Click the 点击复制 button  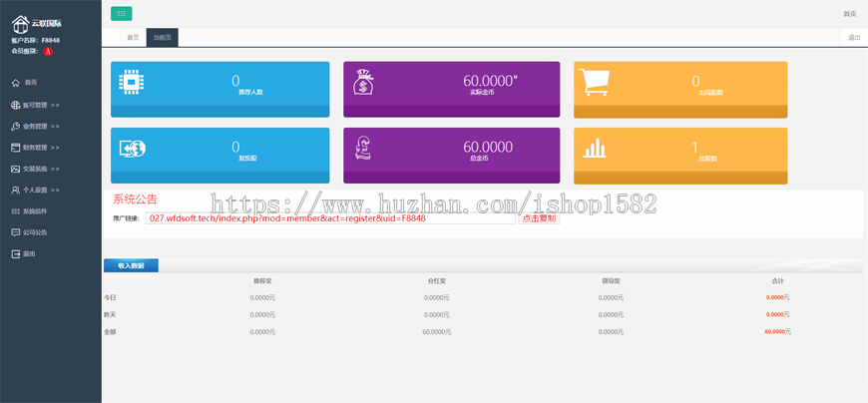(x=539, y=218)
